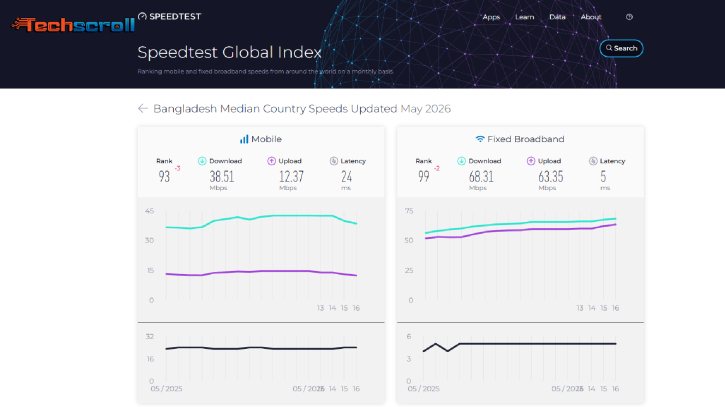Click the Fixed Broadband chart 75 axis label
This screenshot has width=725, height=407.
tap(409, 211)
